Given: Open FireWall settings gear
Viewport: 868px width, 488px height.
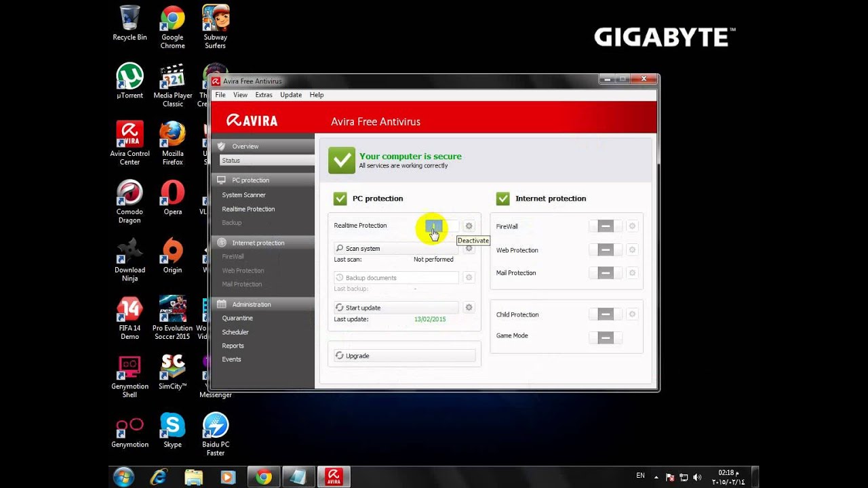Looking at the screenshot, I should click(x=632, y=226).
